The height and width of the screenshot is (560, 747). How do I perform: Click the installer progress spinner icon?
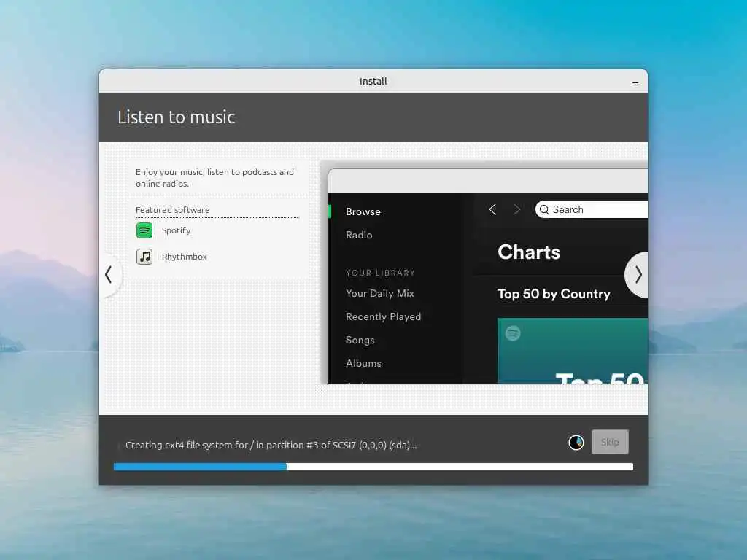576,443
